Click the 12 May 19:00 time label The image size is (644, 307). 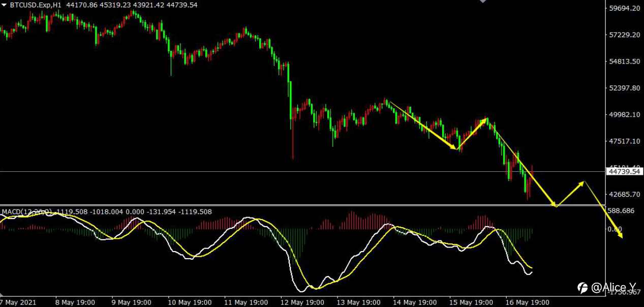[x=303, y=302]
